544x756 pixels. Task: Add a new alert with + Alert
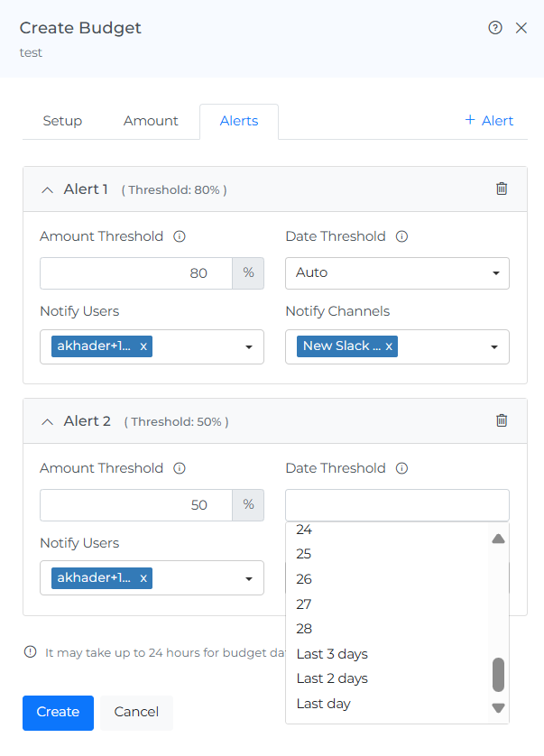488,121
